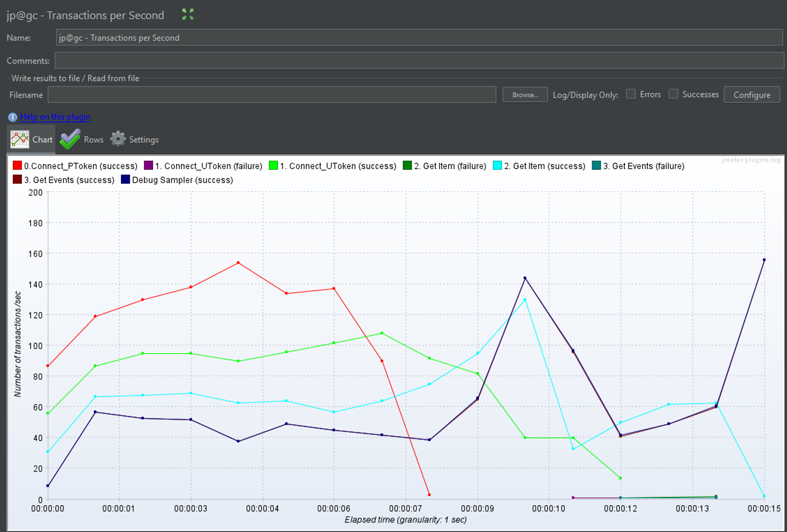
Task: Click the bright green 1. Connect_UToken (success) swatch
Action: 273,165
